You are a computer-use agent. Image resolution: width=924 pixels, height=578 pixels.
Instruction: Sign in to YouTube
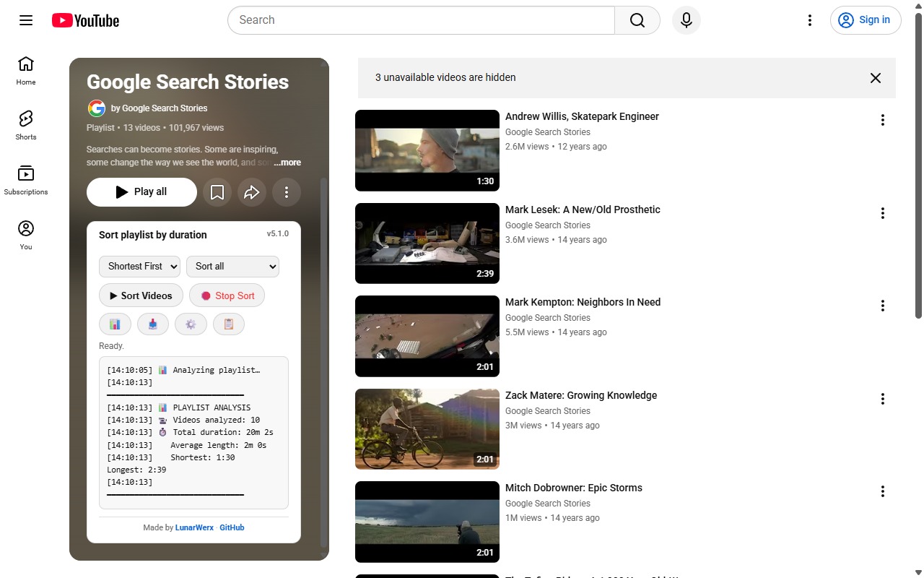click(866, 20)
